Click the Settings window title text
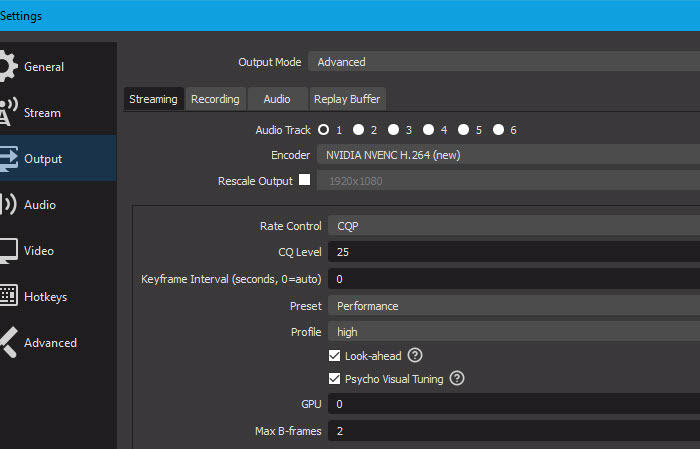700x449 pixels. [x=21, y=16]
